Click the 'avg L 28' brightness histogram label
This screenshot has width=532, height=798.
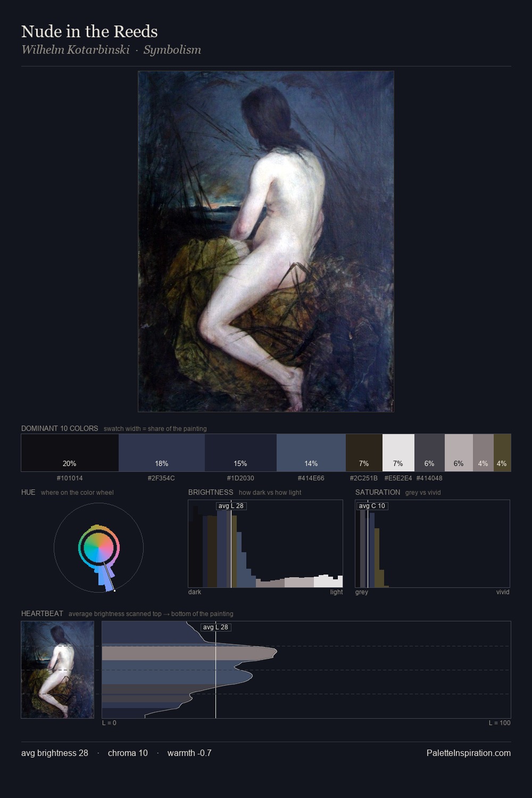(231, 506)
